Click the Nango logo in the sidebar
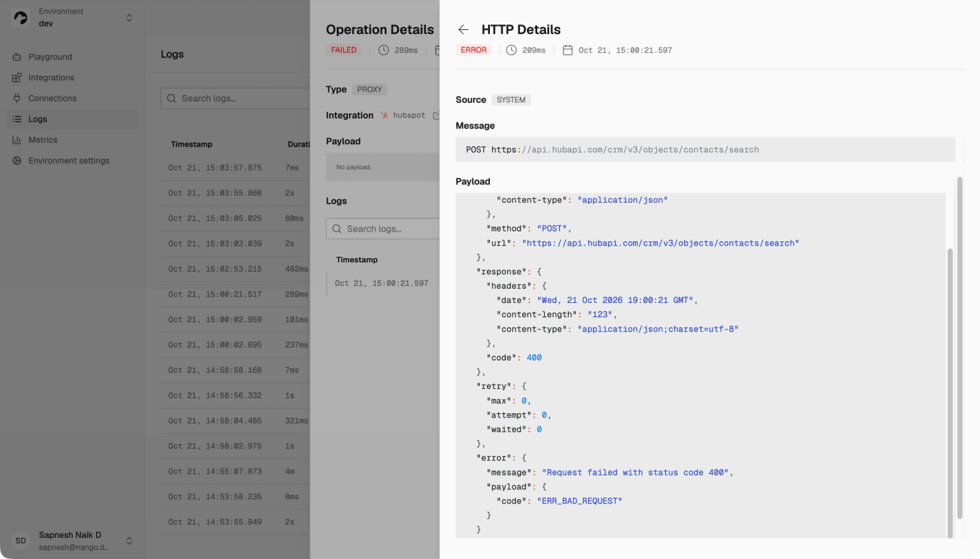This screenshot has height=559, width=980. click(x=20, y=18)
